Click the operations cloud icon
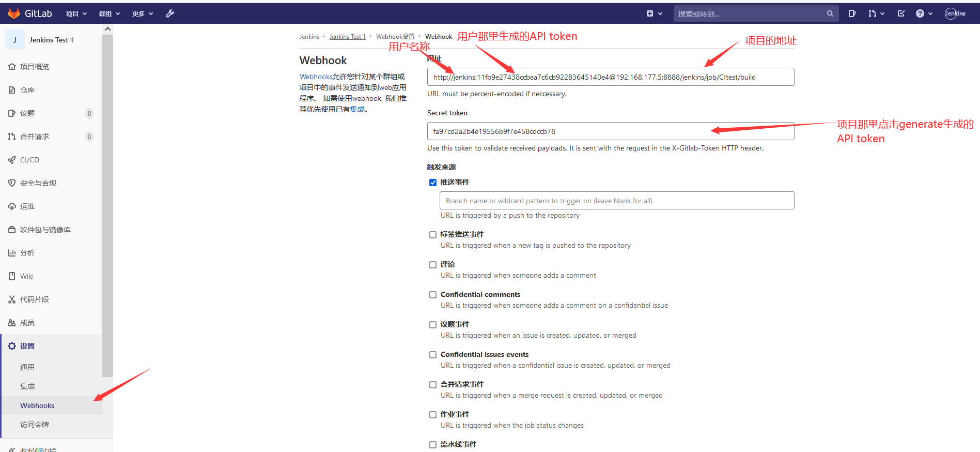 [x=12, y=206]
